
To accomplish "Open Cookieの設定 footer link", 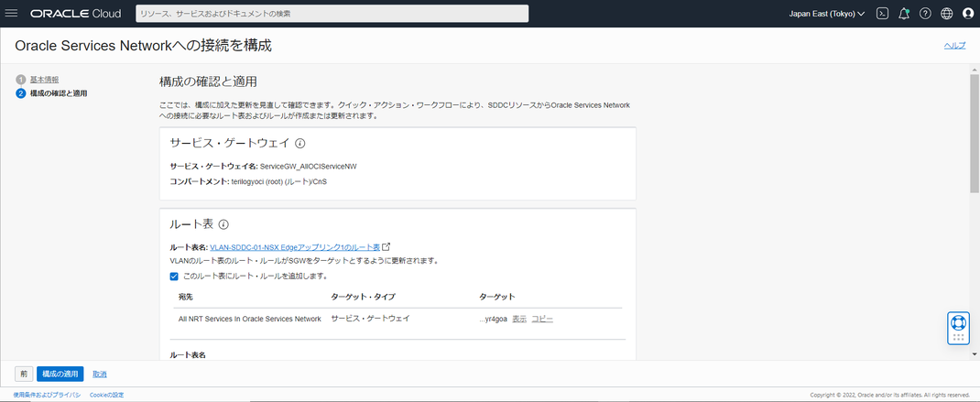I will point(107,395).
